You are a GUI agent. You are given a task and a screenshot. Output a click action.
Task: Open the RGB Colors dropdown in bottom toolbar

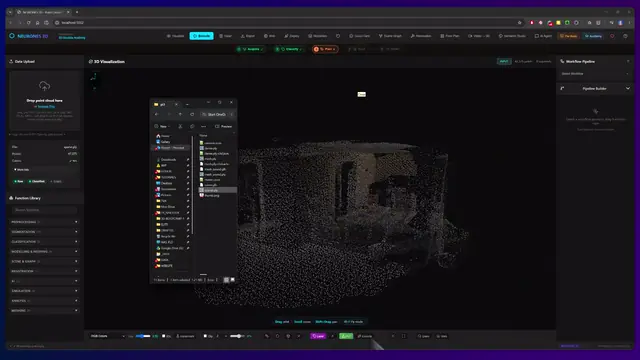point(107,336)
